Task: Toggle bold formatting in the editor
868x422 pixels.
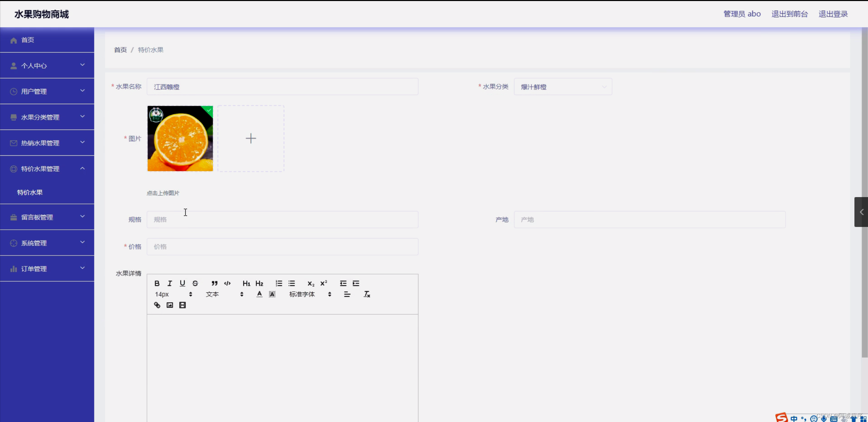Action: (x=157, y=283)
